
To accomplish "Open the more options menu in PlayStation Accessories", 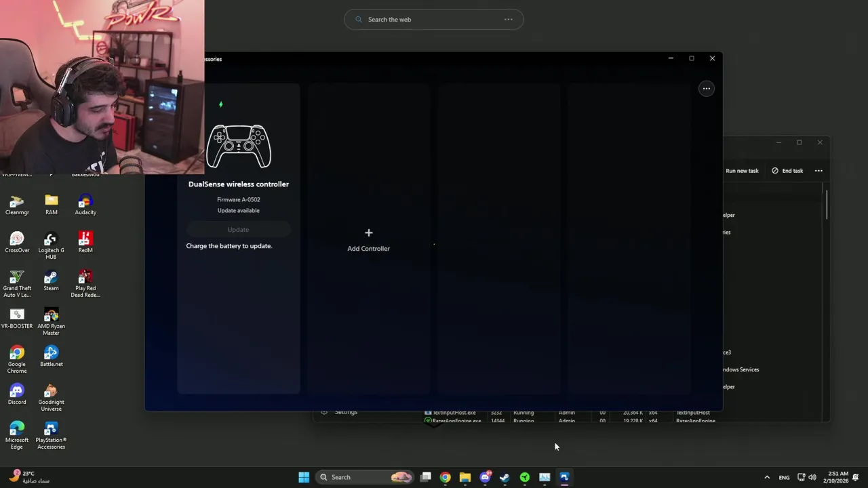I will click(706, 88).
